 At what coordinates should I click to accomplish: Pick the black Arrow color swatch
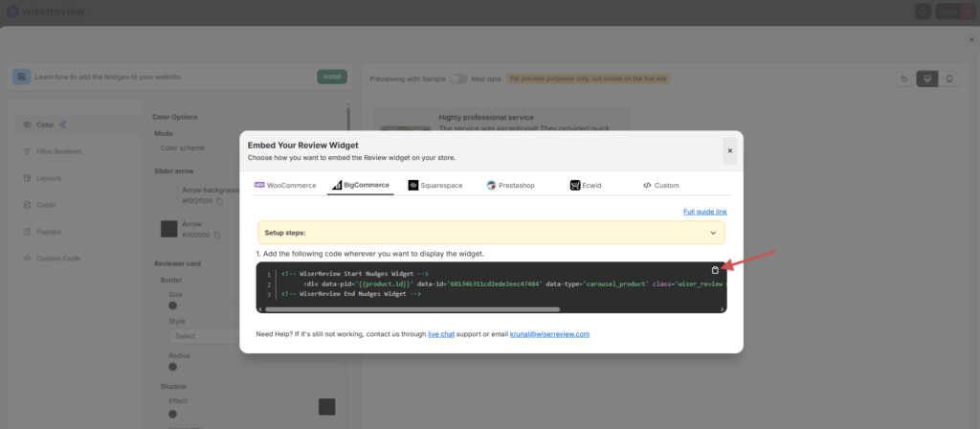[x=168, y=228]
